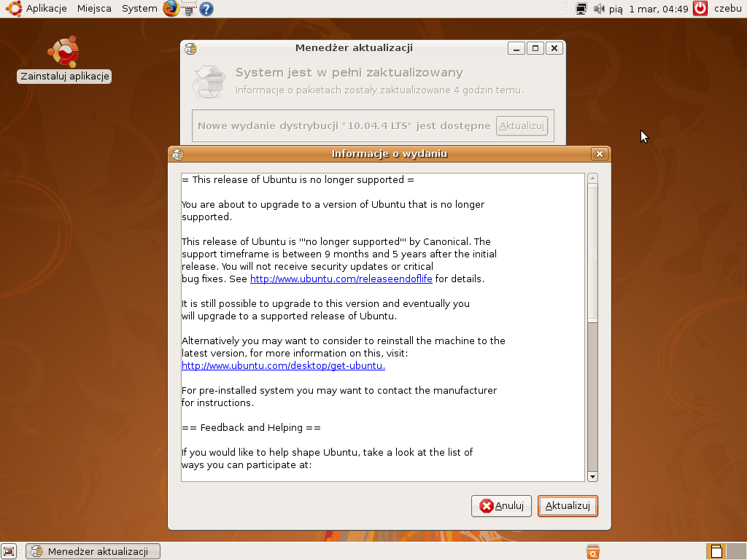The height and width of the screenshot is (560, 747).
Task: Select the second workspace in switcher
Action: pyautogui.click(x=737, y=551)
